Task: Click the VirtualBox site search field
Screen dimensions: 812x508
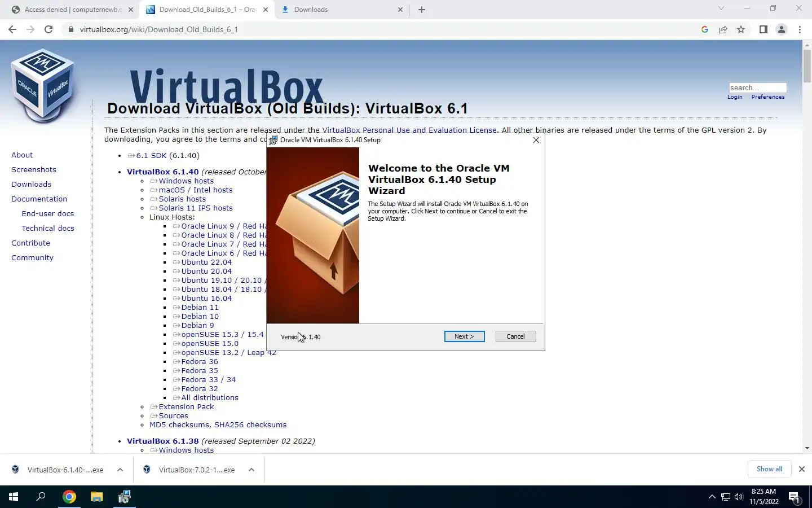Action: (x=757, y=87)
